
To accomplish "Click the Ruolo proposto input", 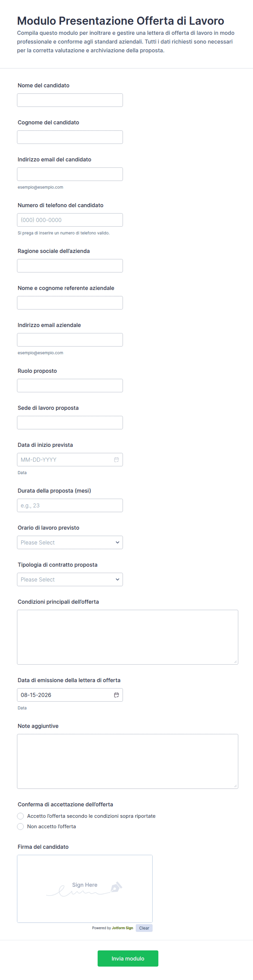I will [70, 385].
